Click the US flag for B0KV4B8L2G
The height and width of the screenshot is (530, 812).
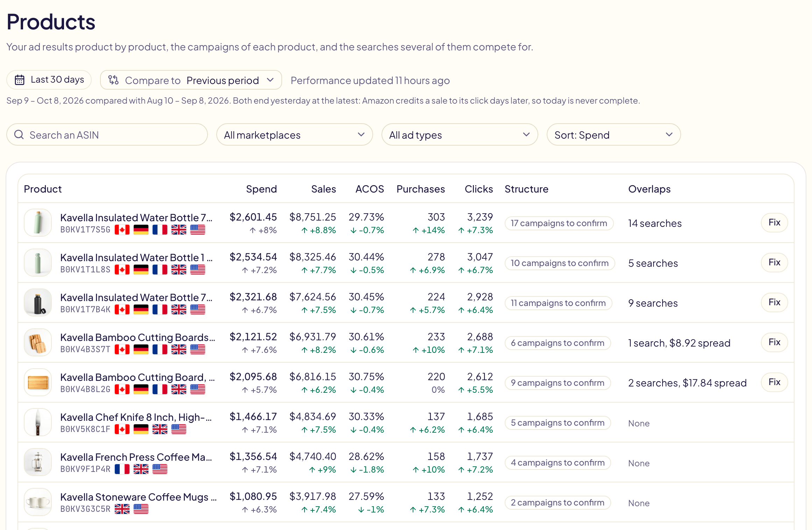coord(198,390)
